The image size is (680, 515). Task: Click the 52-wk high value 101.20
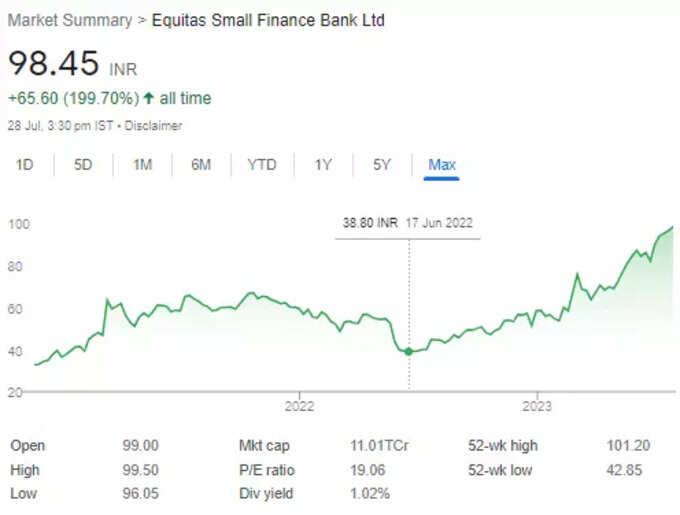click(628, 446)
